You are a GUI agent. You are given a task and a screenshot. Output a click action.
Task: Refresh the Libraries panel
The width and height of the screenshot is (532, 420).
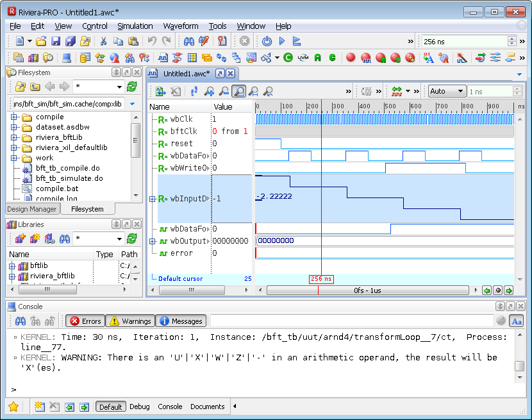click(x=131, y=239)
